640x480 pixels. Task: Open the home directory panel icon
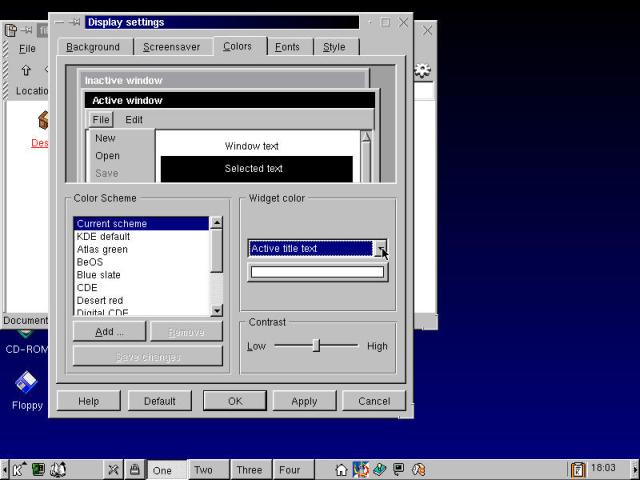[x=342, y=469]
